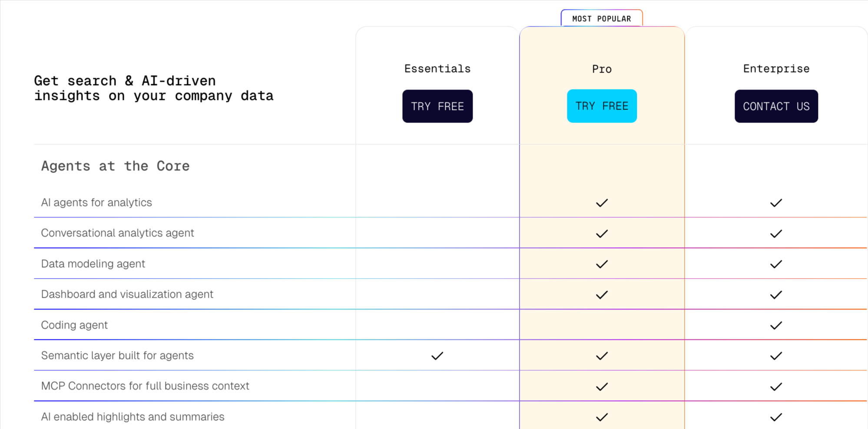Click Pro checkmark for Data modeling agent
The image size is (868, 429).
click(x=602, y=264)
